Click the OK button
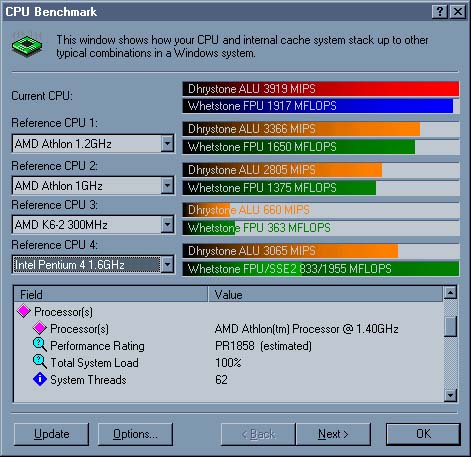The image size is (471, 457). coord(423,434)
